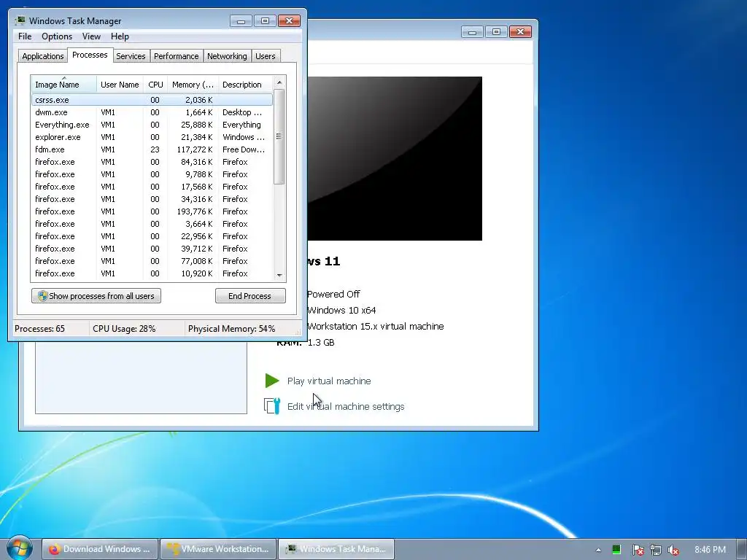Click the VMware Workstation taskbar icon
The height and width of the screenshot is (560, 747).
coord(172,549)
